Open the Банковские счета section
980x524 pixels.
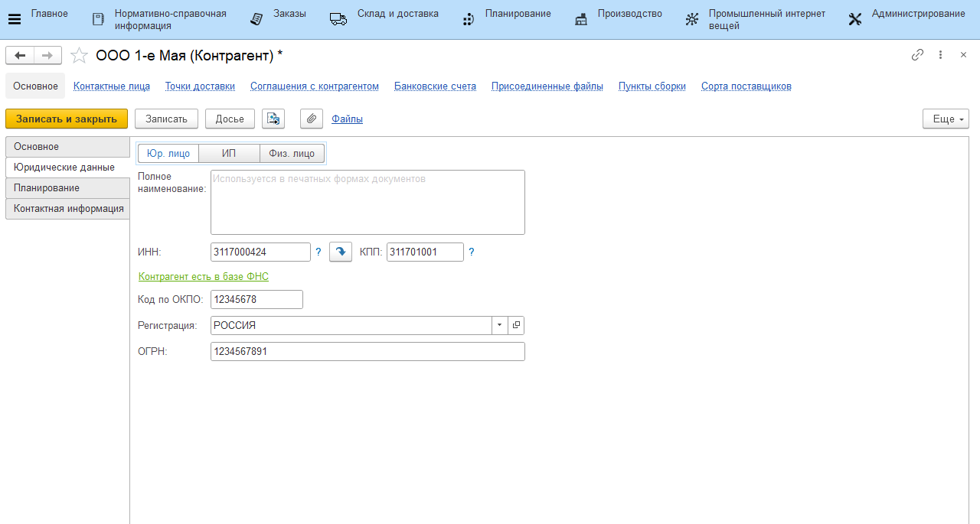tap(435, 86)
